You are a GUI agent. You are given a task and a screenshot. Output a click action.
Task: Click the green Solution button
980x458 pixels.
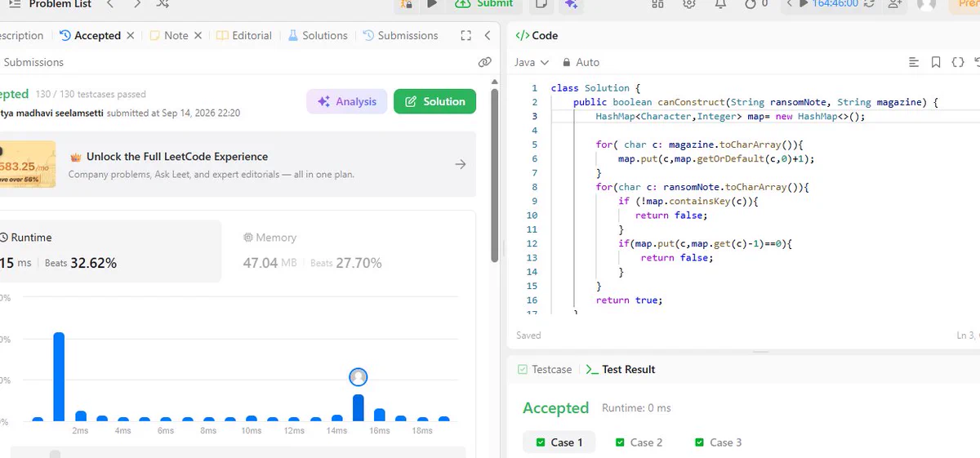[x=434, y=101]
